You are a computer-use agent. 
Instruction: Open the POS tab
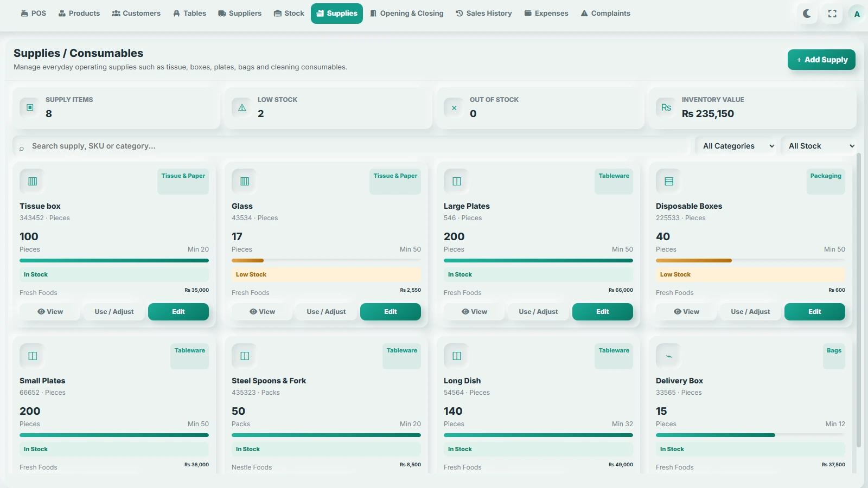(33, 13)
